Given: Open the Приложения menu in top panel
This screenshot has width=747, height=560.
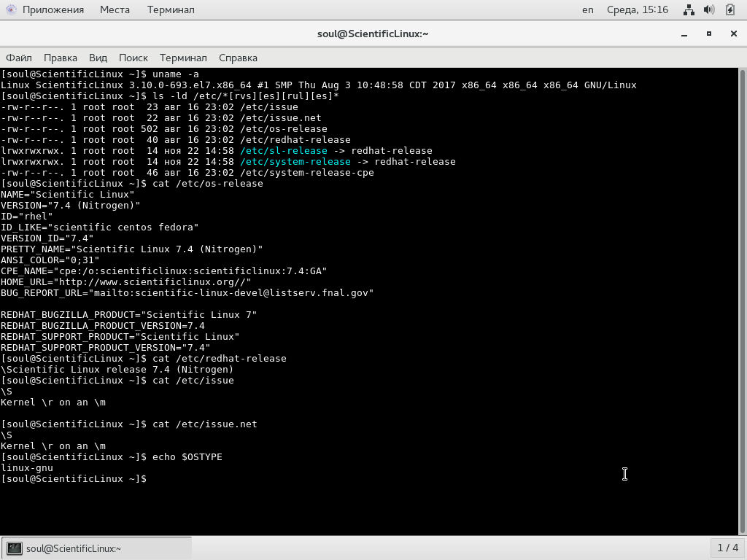Looking at the screenshot, I should [53, 9].
